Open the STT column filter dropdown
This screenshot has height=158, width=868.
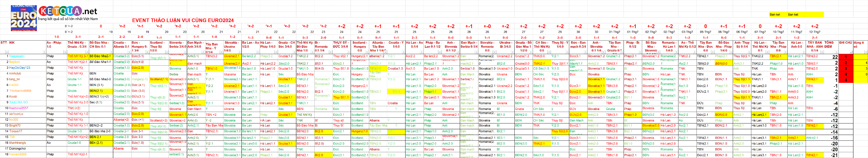(7, 52)
